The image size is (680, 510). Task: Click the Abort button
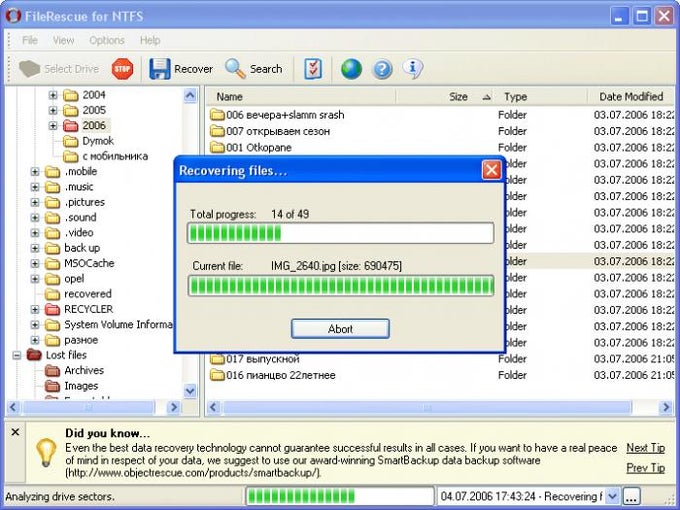click(340, 329)
